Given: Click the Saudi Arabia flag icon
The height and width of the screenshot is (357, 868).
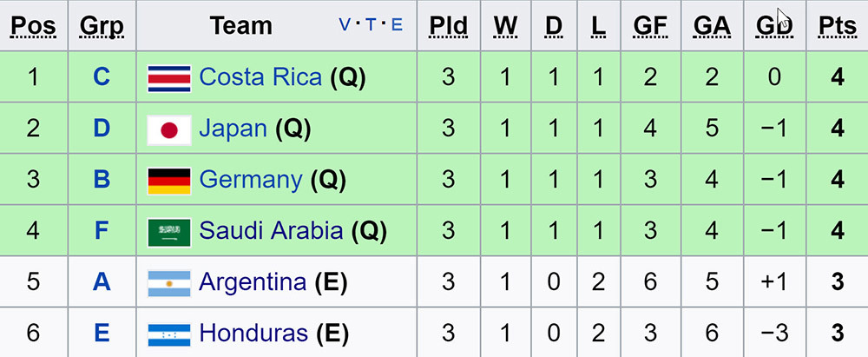Looking at the screenshot, I should [x=169, y=232].
